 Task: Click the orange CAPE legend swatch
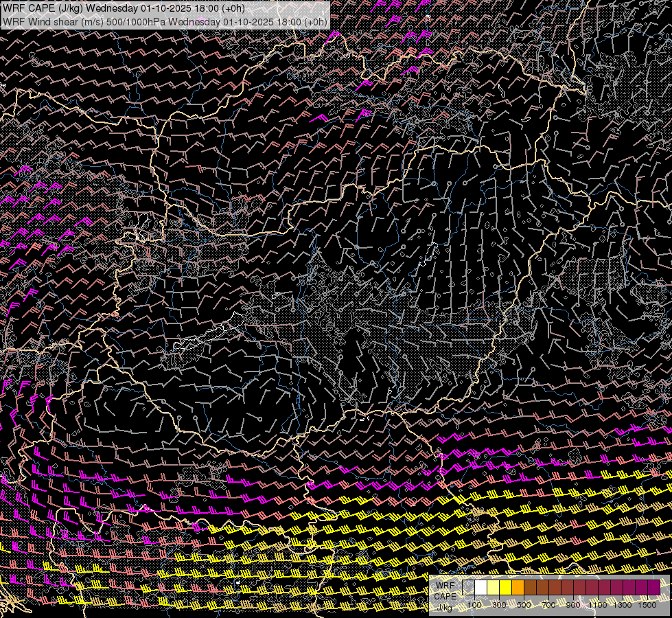pos(518,588)
